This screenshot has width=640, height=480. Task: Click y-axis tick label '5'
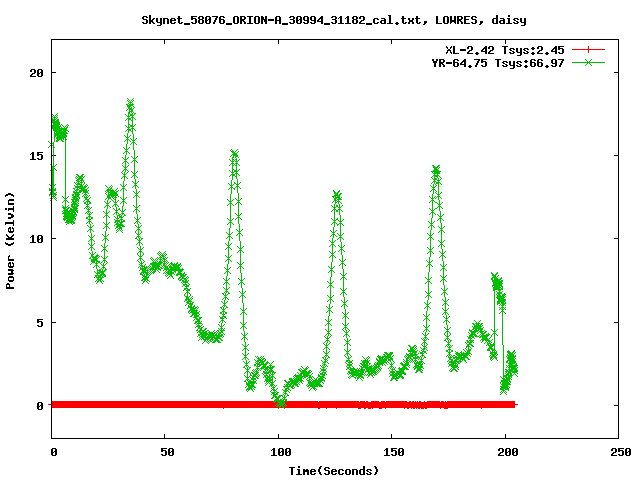tap(40, 323)
